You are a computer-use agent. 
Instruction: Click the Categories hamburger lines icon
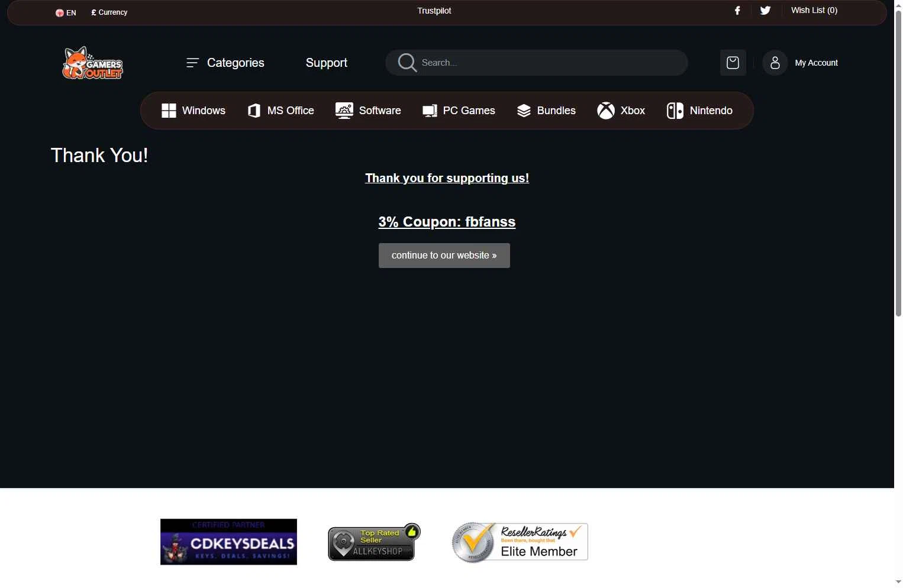[x=192, y=63]
